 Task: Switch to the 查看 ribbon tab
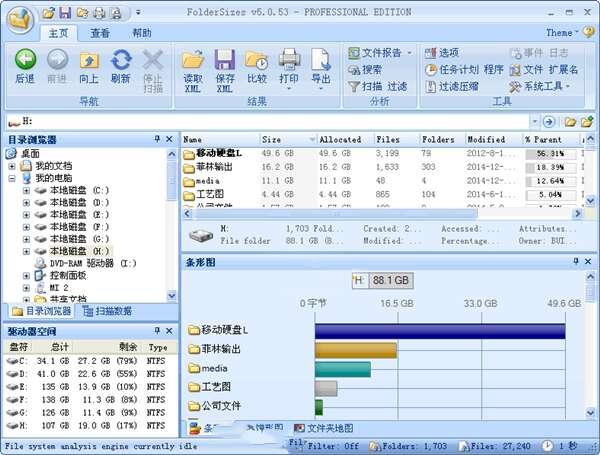click(100, 33)
